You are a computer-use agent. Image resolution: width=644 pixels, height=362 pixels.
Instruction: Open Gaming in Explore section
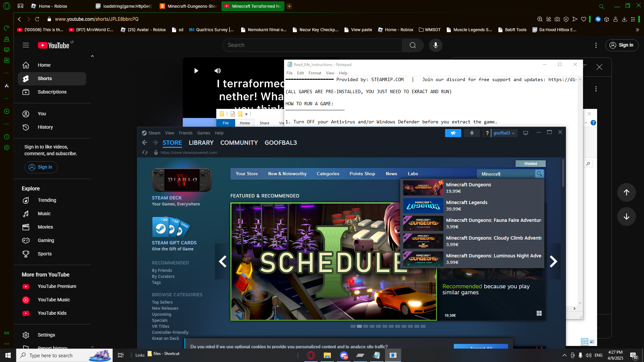coord(52,240)
